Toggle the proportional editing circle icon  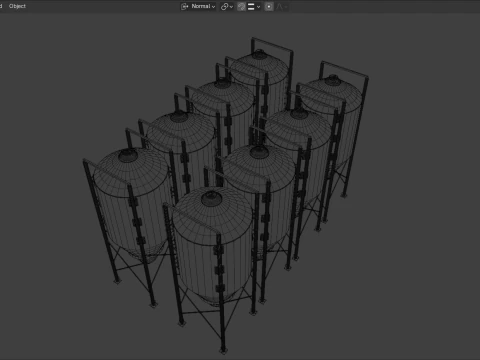point(269,6)
